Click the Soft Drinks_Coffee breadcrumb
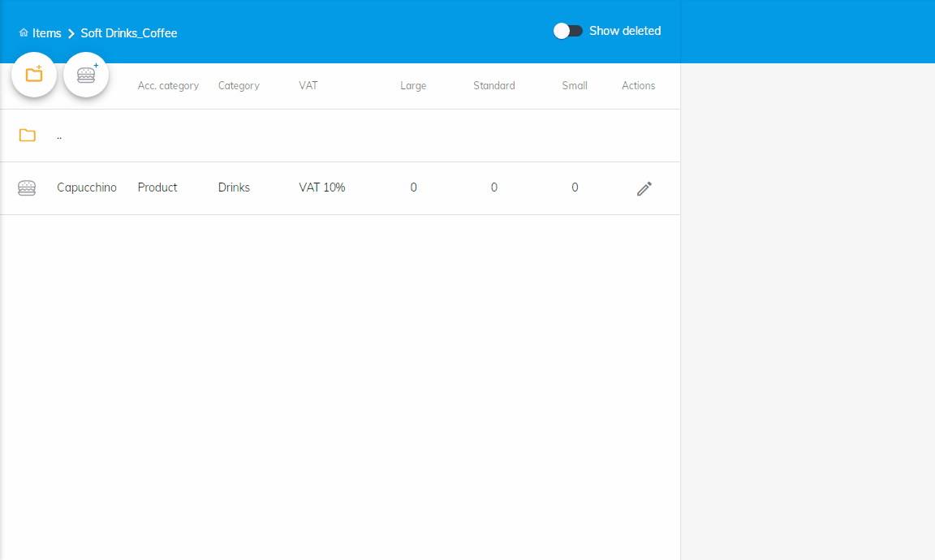The image size is (935, 560). tap(129, 33)
